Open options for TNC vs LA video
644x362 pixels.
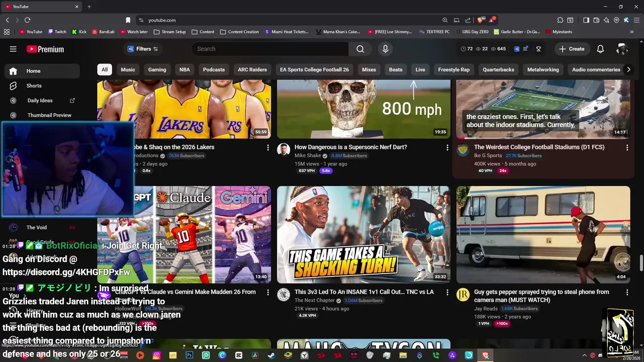pos(447,293)
